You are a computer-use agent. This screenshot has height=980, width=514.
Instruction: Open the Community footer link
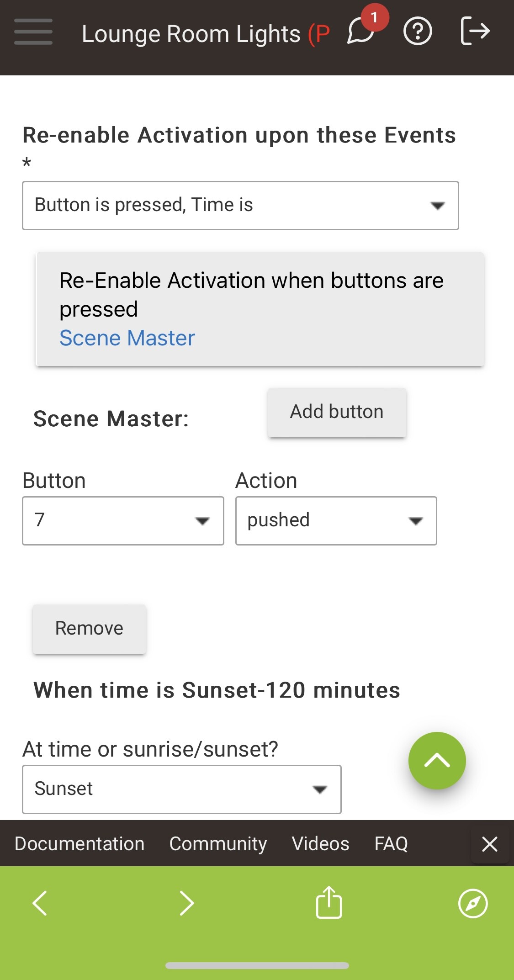218,844
